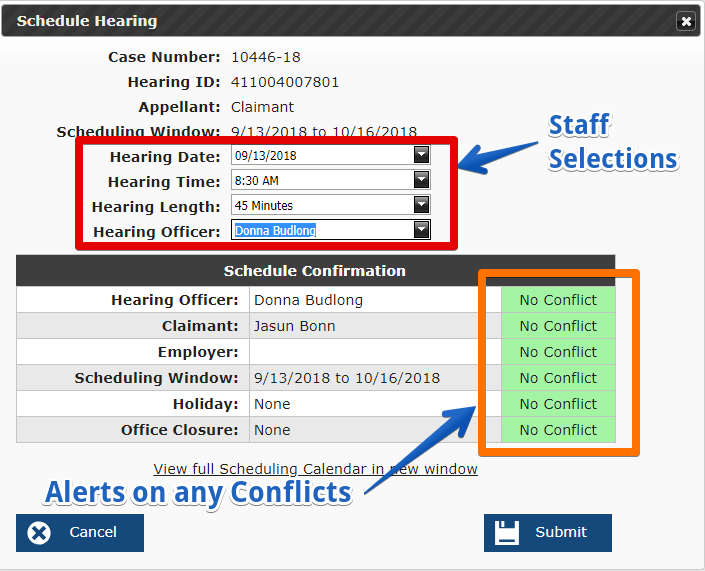Viewport: 705px width, 571px height.
Task: Click the Hearing Time field 8:30 AM
Action: (x=330, y=180)
